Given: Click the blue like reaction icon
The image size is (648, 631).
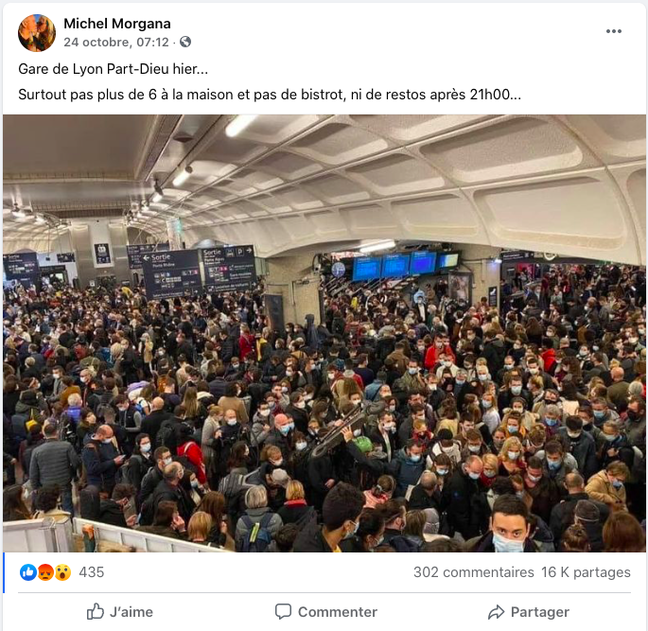Looking at the screenshot, I should pyautogui.click(x=28, y=572).
